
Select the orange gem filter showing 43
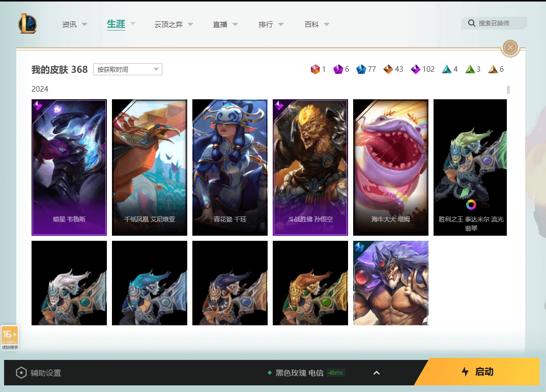tap(388, 69)
